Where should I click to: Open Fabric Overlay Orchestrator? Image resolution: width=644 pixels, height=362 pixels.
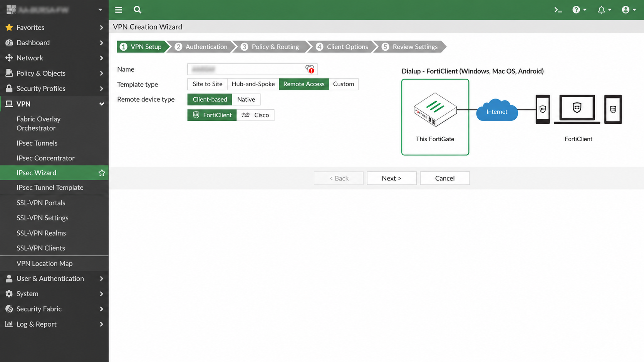[x=39, y=123]
